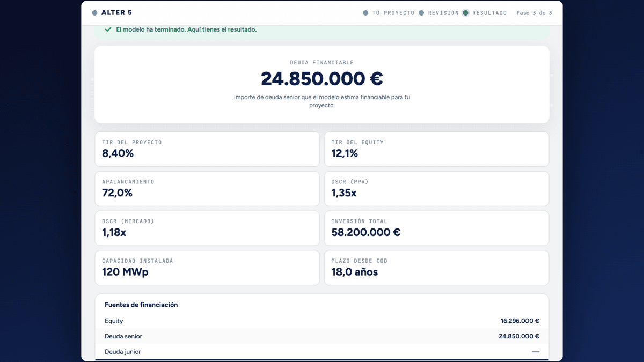Click the DSCR (MERCADO) label
The image size is (644, 362).
coord(128,221)
